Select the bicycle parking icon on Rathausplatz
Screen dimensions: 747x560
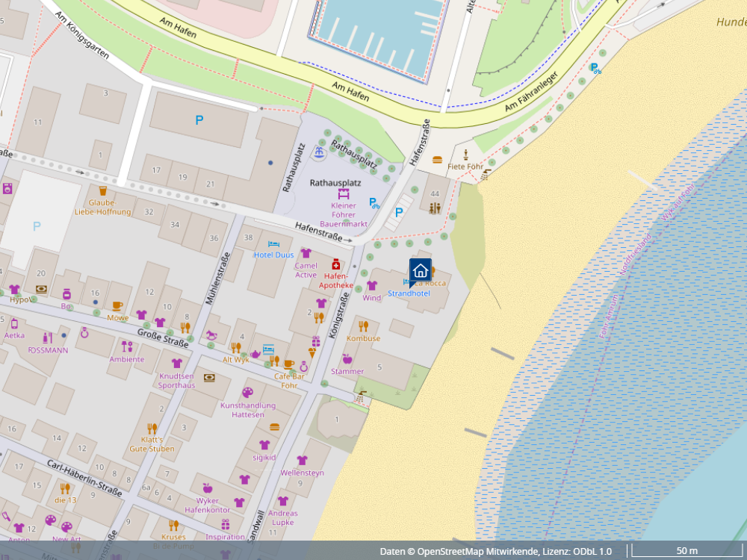tap(374, 203)
